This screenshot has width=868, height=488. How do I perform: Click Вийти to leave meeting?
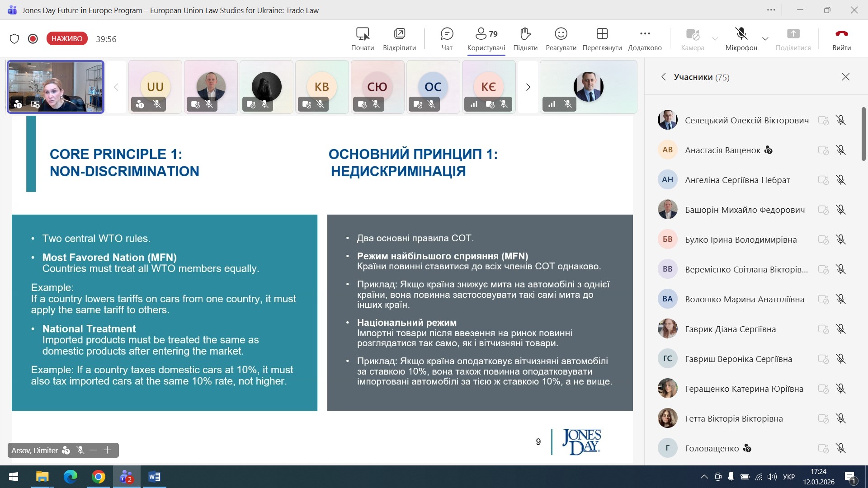click(841, 39)
